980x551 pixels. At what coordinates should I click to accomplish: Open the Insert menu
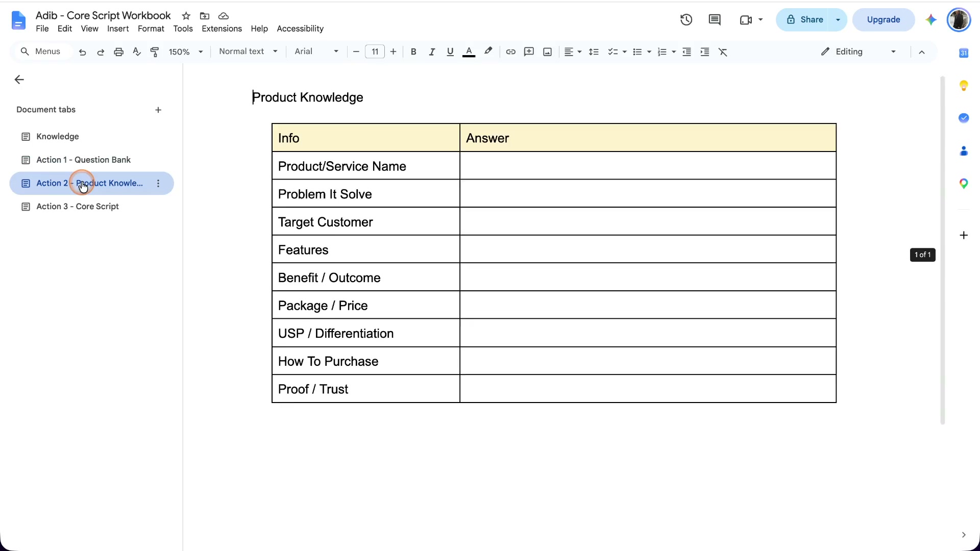point(118,29)
